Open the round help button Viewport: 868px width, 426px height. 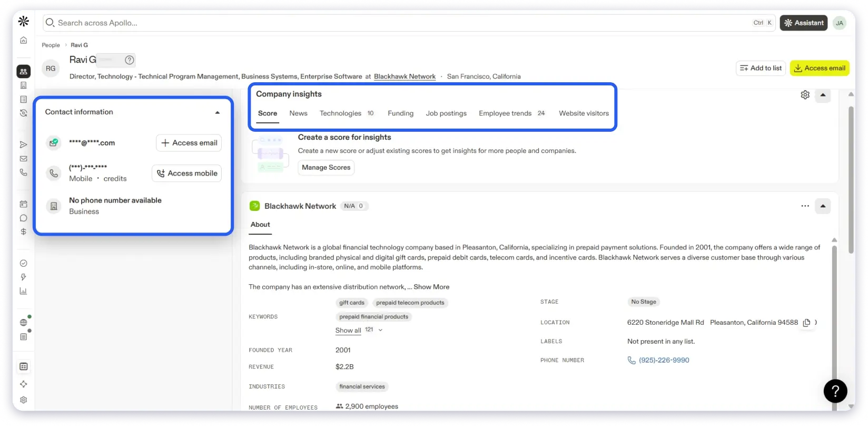click(835, 391)
